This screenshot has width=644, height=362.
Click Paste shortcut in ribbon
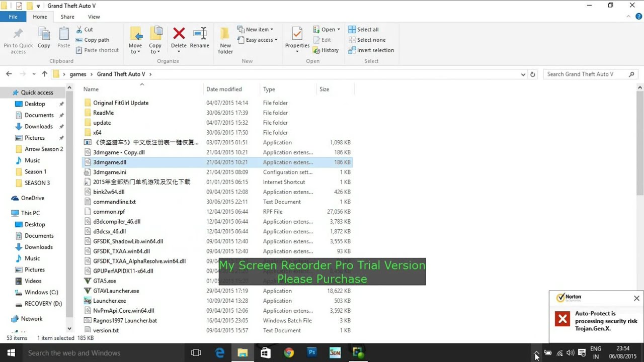[98, 50]
